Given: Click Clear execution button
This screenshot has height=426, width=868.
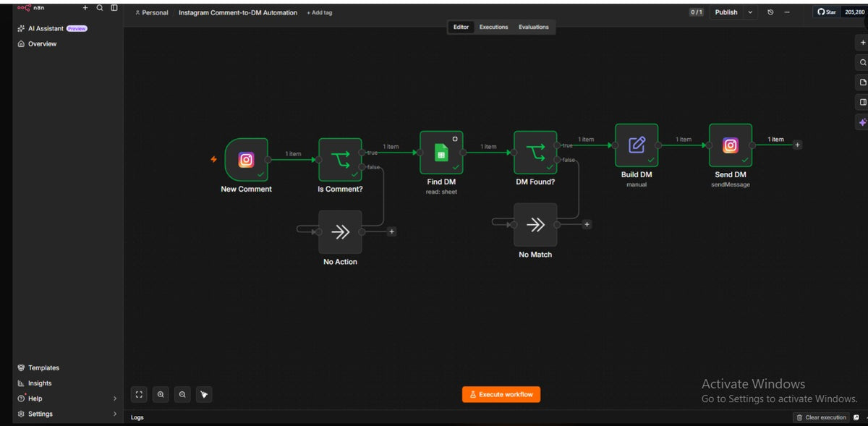Looking at the screenshot, I should [821, 417].
